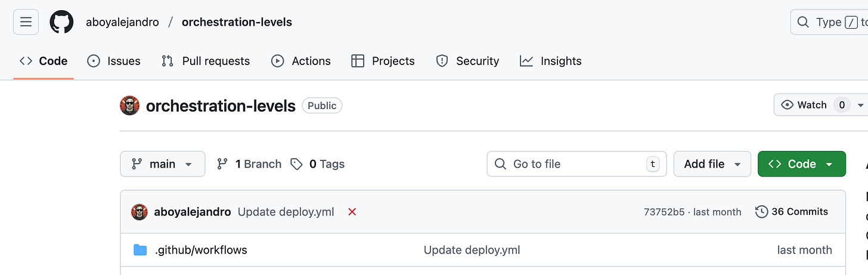Open the Pull requests tab
Viewport: 868px width, 275px height.
(206, 61)
